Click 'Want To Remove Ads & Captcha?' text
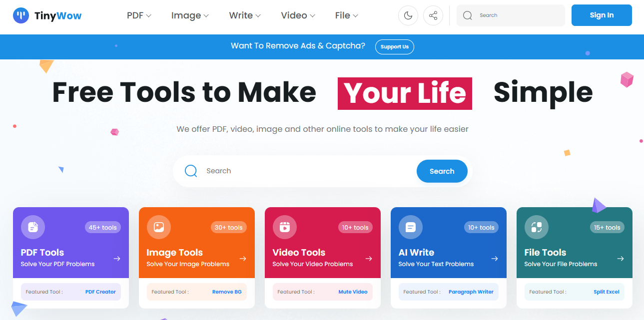This screenshot has height=320, width=644. [x=298, y=46]
